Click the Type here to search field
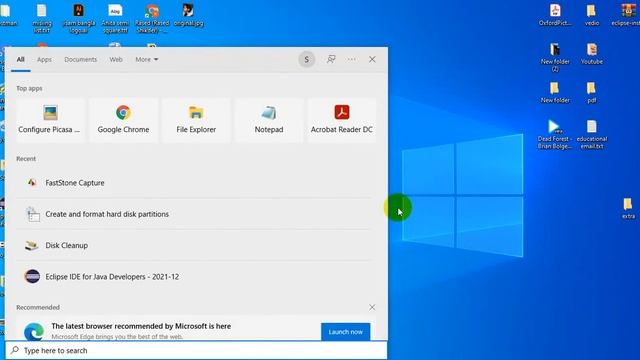Image resolution: width=640 pixels, height=360 pixels. pyautogui.click(x=196, y=350)
